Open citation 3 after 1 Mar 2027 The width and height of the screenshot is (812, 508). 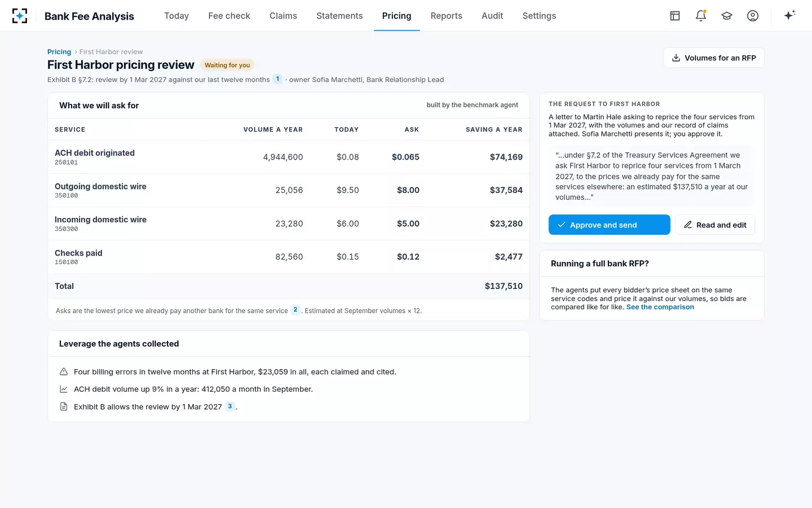tap(230, 406)
